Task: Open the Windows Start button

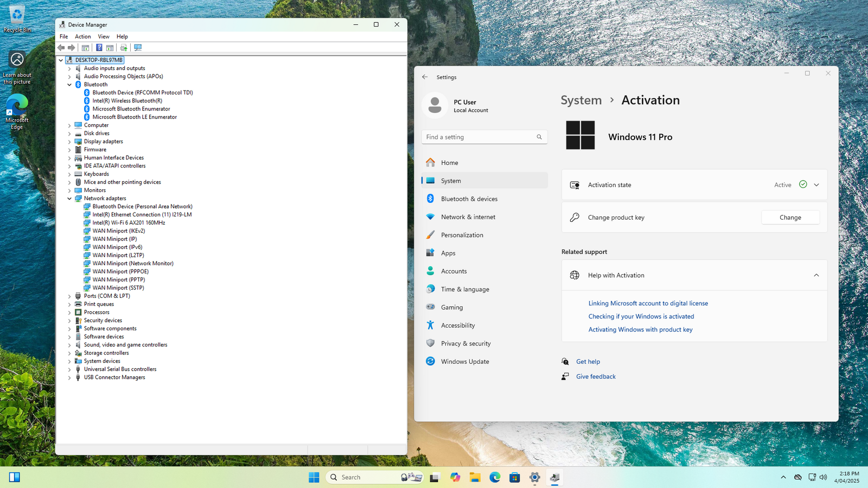Action: 314,477
